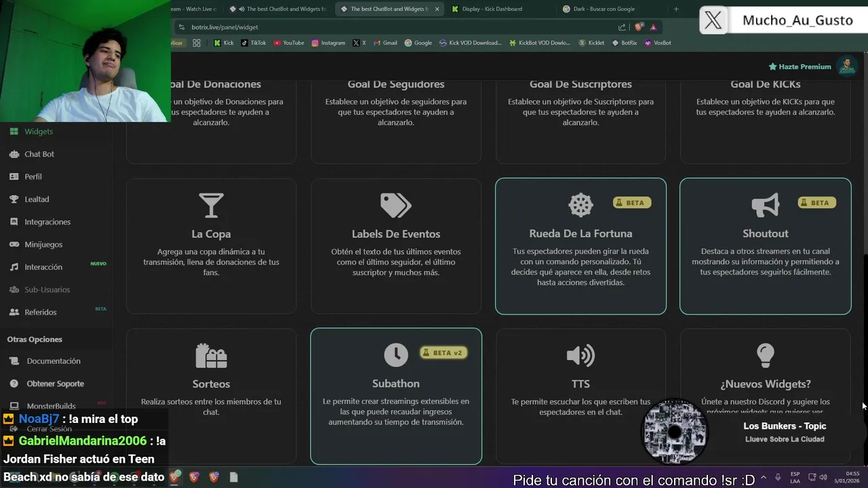Open Brave Rewards triangle icon

point(653,27)
